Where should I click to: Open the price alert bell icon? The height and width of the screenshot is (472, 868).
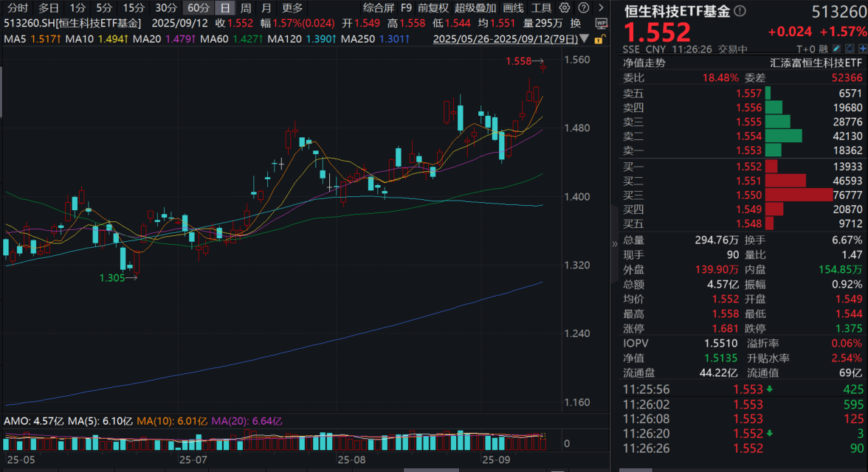[x=850, y=49]
